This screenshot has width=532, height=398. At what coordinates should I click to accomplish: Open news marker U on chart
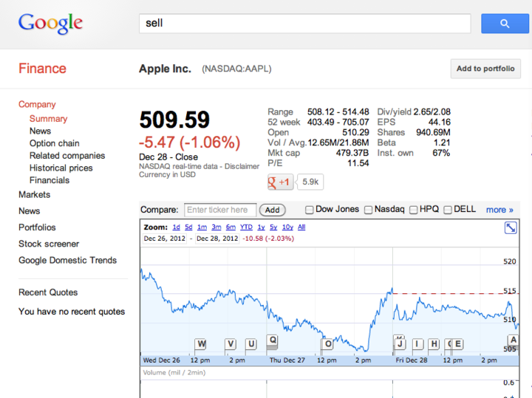[251, 344]
